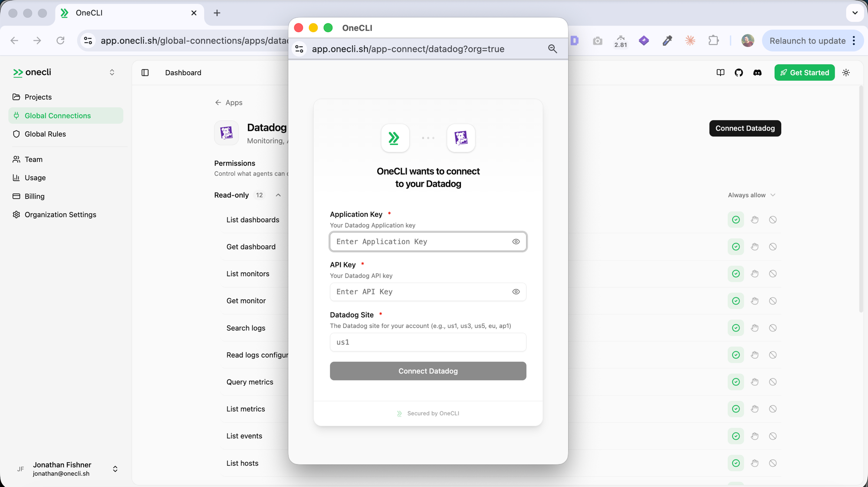Allow List dashboards with green check

[736, 220]
